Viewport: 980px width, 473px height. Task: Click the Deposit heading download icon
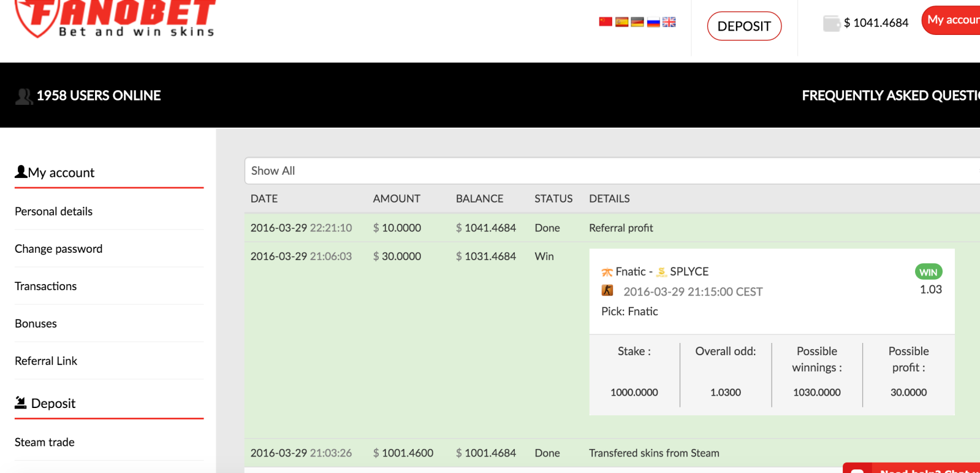[x=20, y=402]
